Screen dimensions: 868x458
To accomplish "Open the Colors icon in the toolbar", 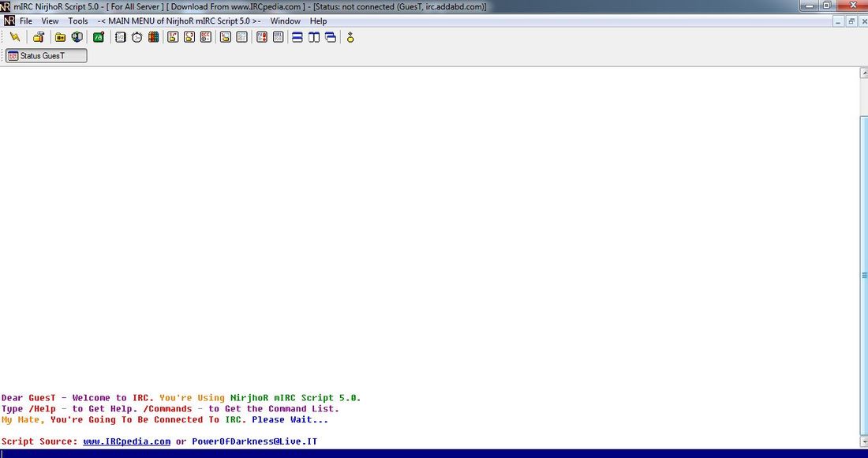I will coord(153,37).
